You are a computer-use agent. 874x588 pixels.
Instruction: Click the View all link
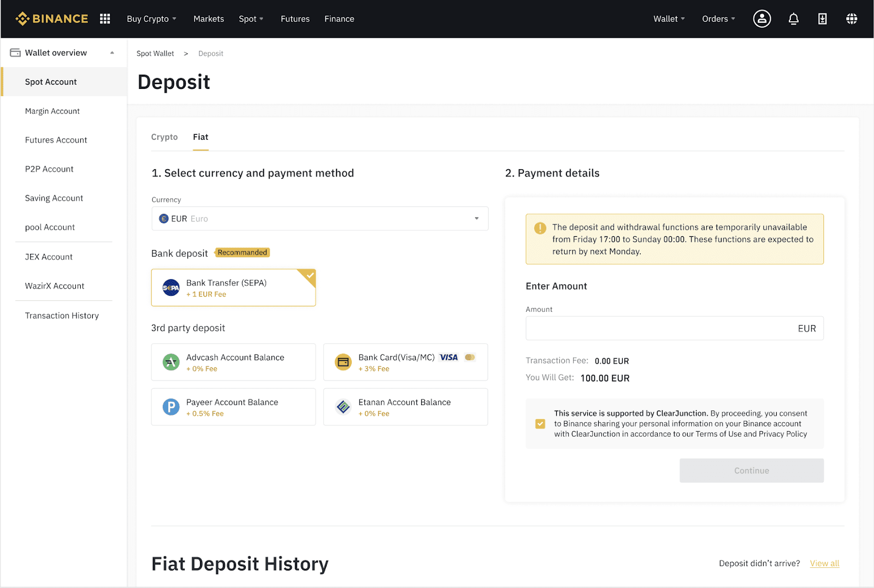(x=824, y=563)
